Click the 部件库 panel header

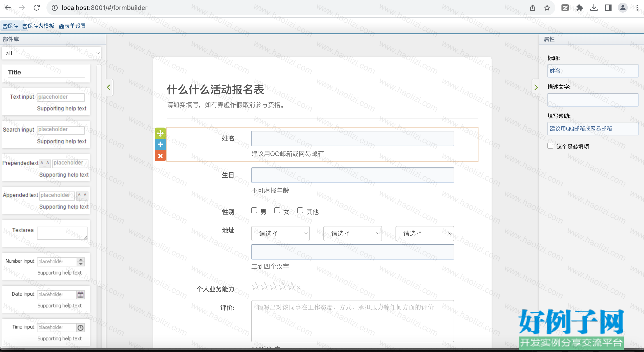pos(53,39)
